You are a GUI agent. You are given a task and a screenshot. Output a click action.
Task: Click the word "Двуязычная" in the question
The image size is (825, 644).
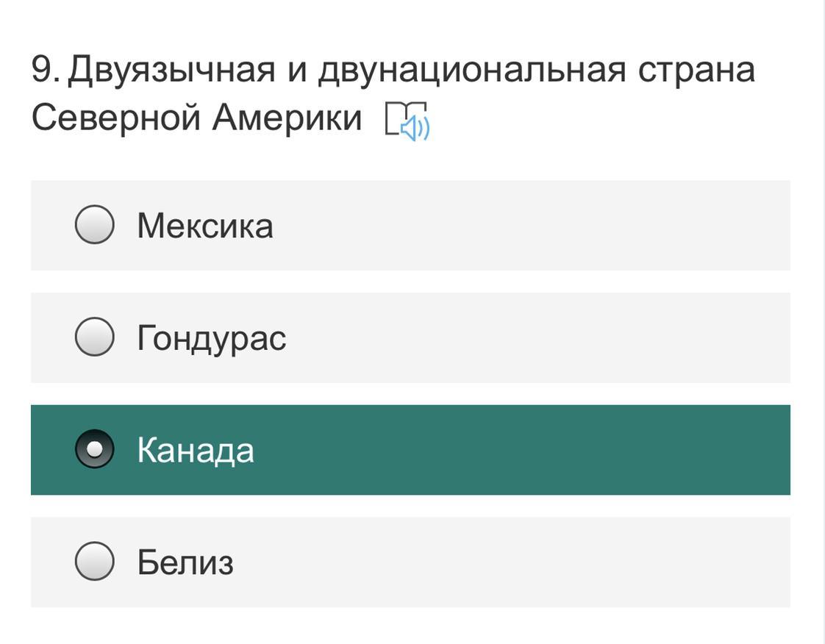(171, 70)
